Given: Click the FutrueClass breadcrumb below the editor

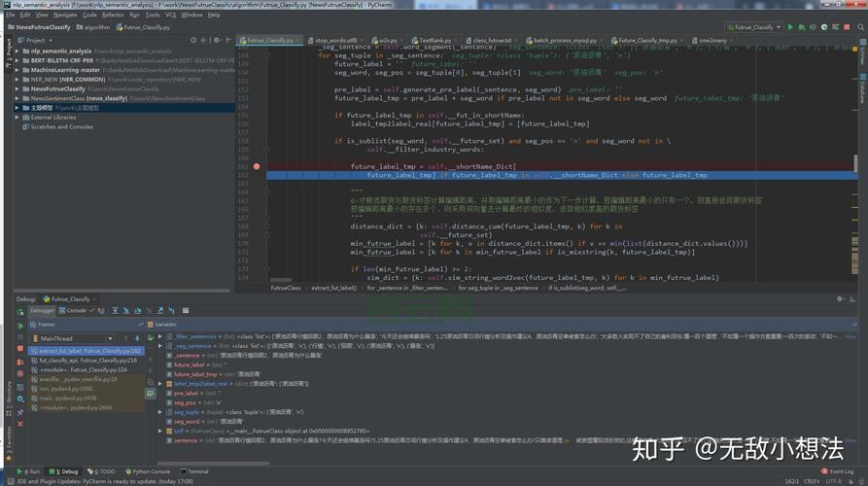Looking at the screenshot, I should point(286,288).
